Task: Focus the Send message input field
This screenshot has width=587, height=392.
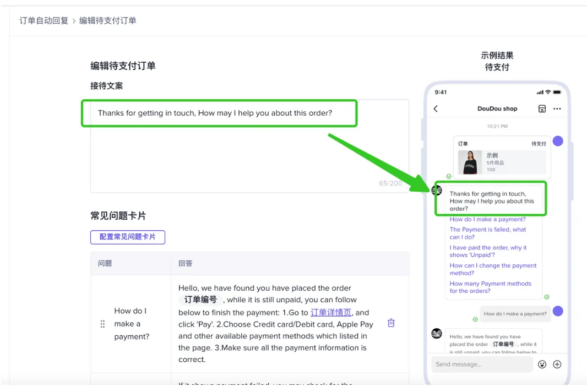Action: tap(482, 364)
